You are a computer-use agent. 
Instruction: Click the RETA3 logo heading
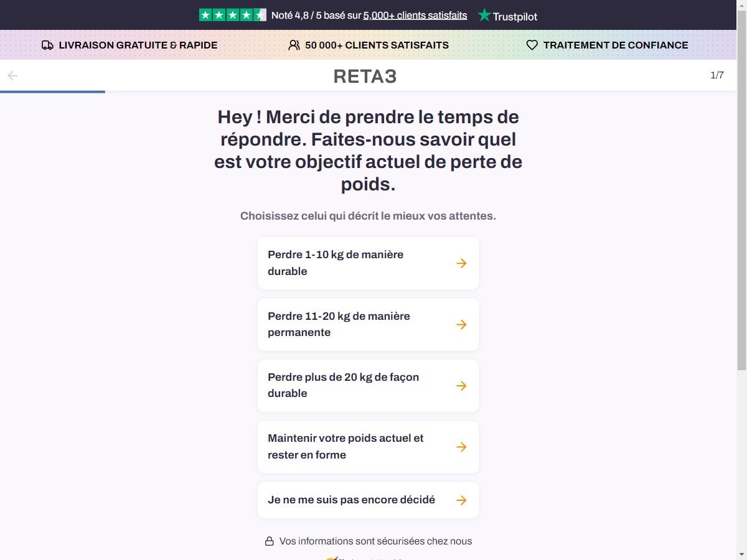coord(365,77)
